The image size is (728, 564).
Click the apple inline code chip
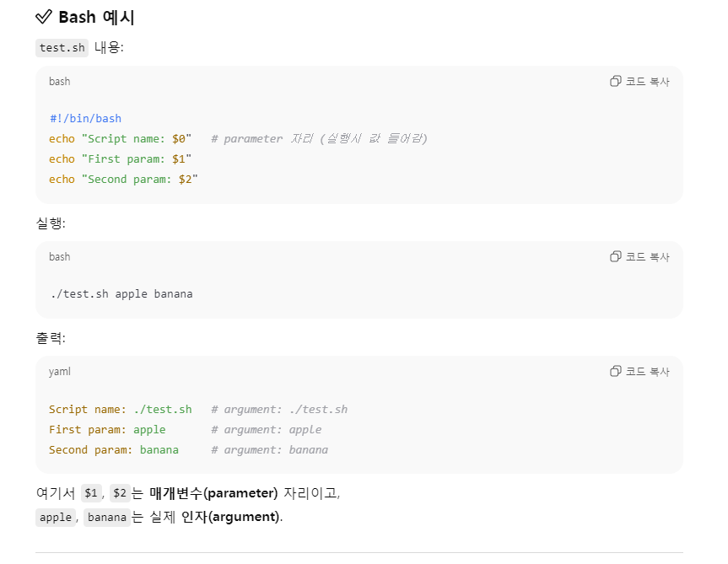coord(56,517)
